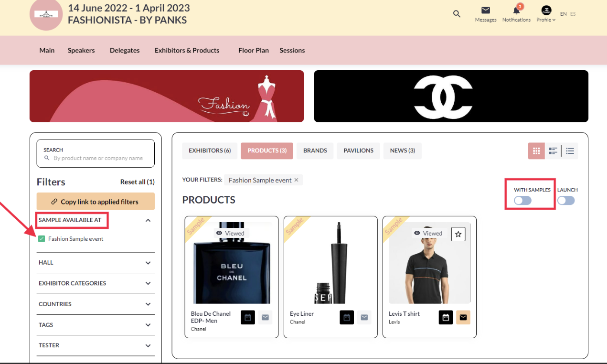Open Floor Plan in navigation menu
This screenshot has width=607, height=364.
pyautogui.click(x=254, y=50)
